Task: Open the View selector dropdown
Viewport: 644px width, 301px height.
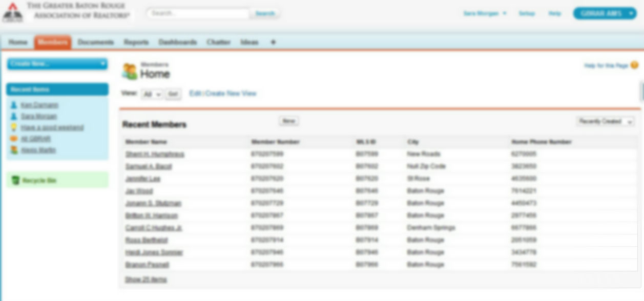Action: click(x=152, y=94)
